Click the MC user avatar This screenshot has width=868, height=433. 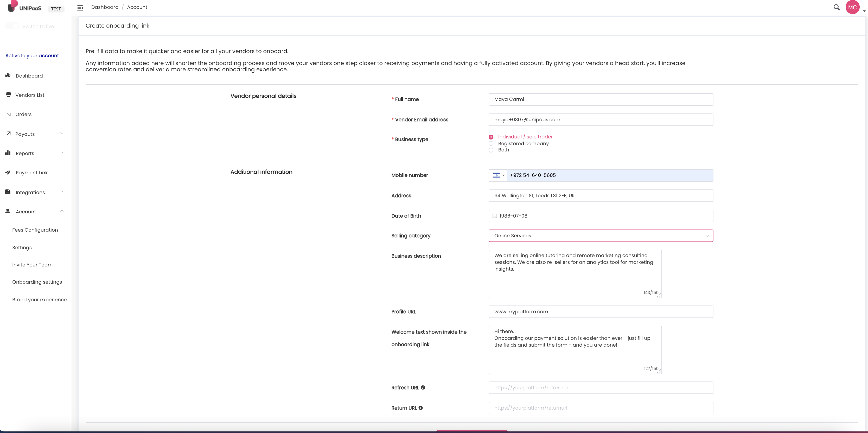pyautogui.click(x=852, y=7)
